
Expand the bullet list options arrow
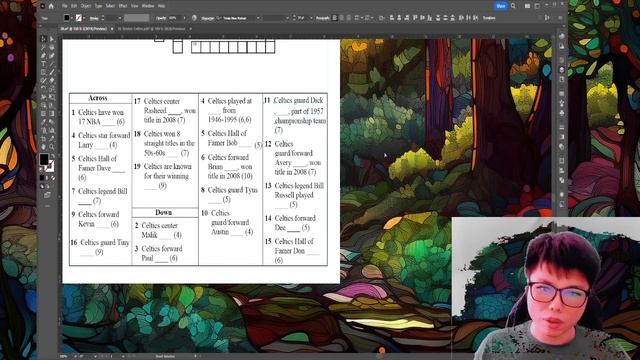(x=361, y=18)
